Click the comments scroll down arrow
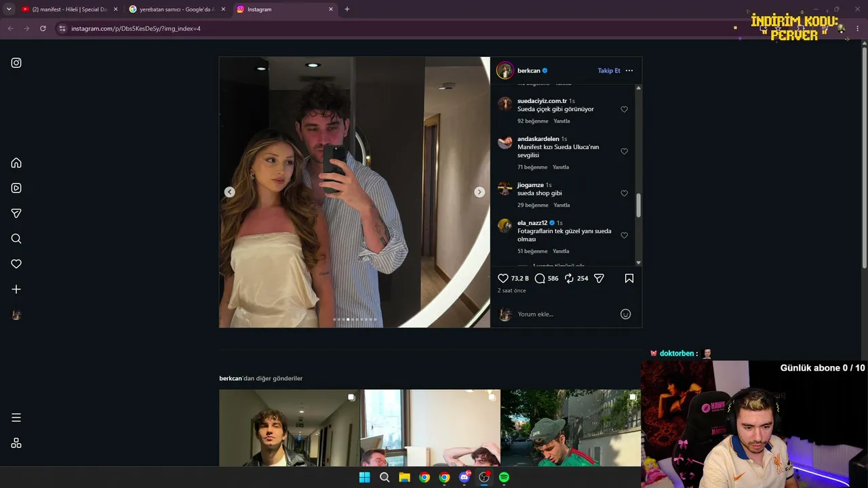868x488 pixels. pos(638,263)
